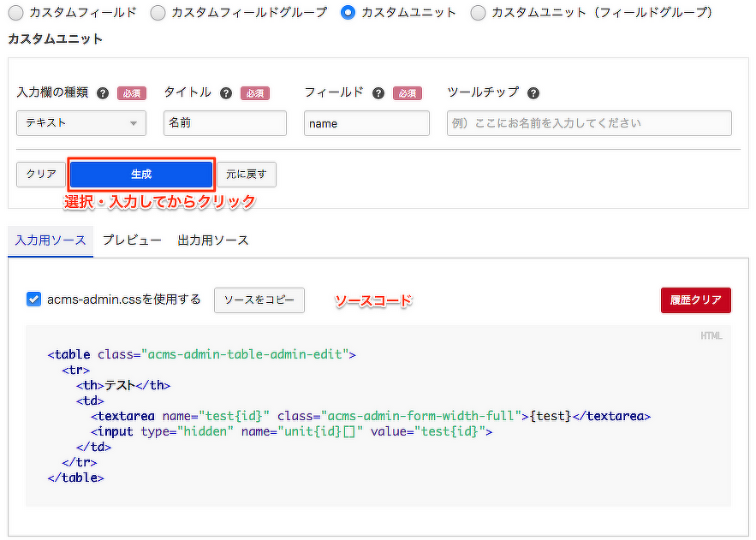Click help icon next to ツールチップ label
This screenshot has width=756, height=540.
[x=533, y=93]
